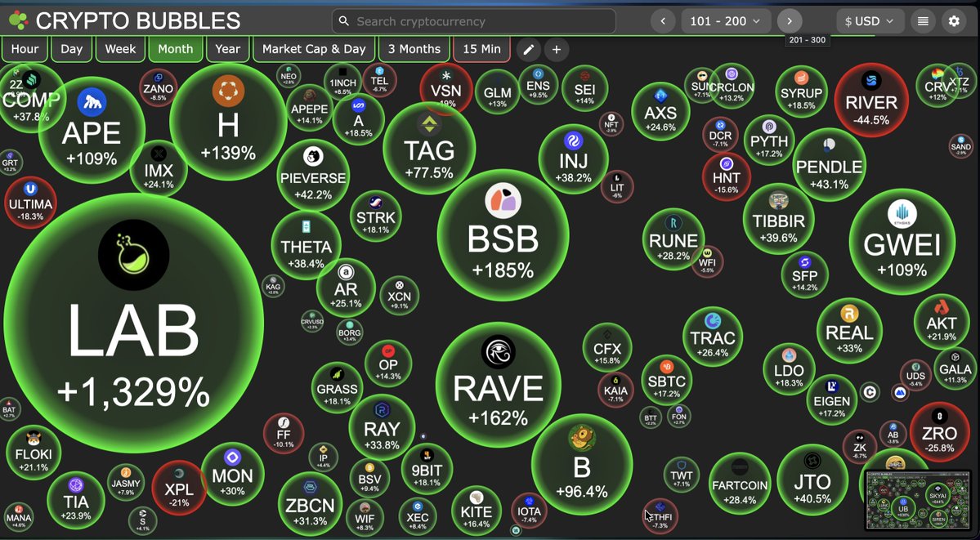Select the STRK +18.1% bubble
Screen dimensions: 980x540
click(376, 216)
